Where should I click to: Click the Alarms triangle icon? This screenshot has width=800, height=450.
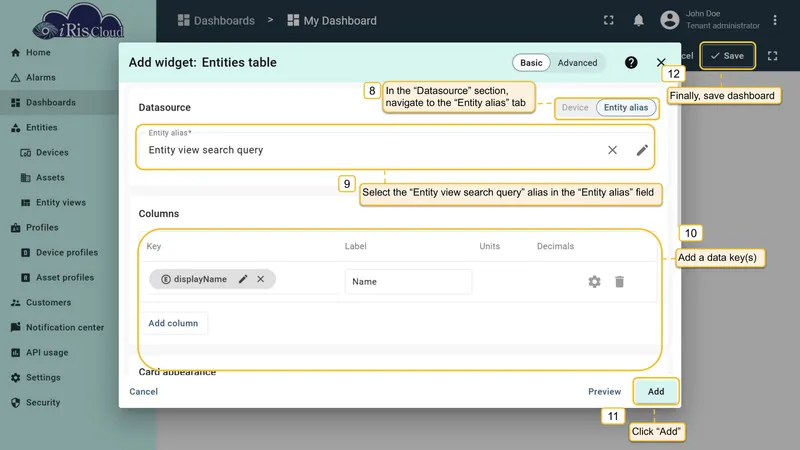click(15, 78)
